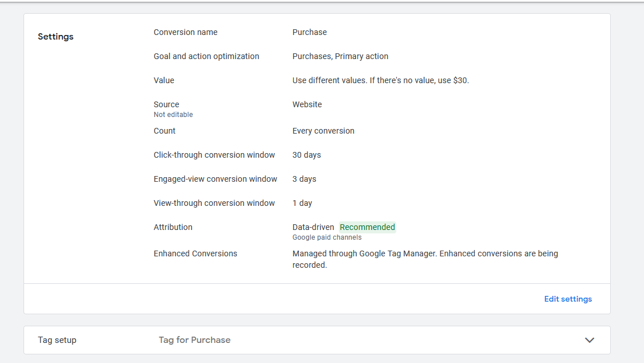Click the '30 days' value
The width and height of the screenshot is (644, 363).
click(x=307, y=155)
